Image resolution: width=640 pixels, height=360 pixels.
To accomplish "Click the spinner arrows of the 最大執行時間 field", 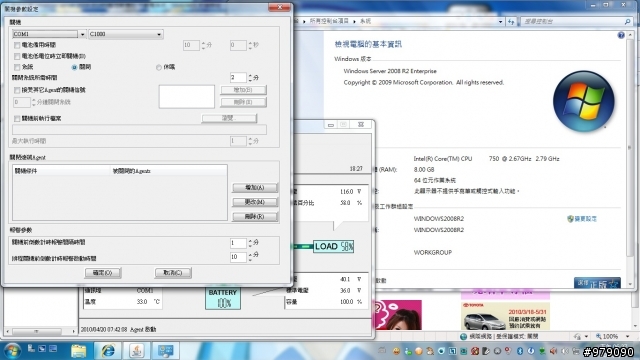I will [x=250, y=141].
